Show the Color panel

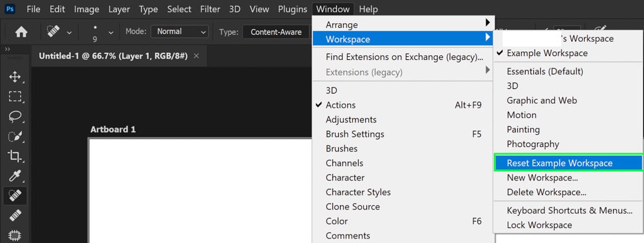tap(403, 221)
